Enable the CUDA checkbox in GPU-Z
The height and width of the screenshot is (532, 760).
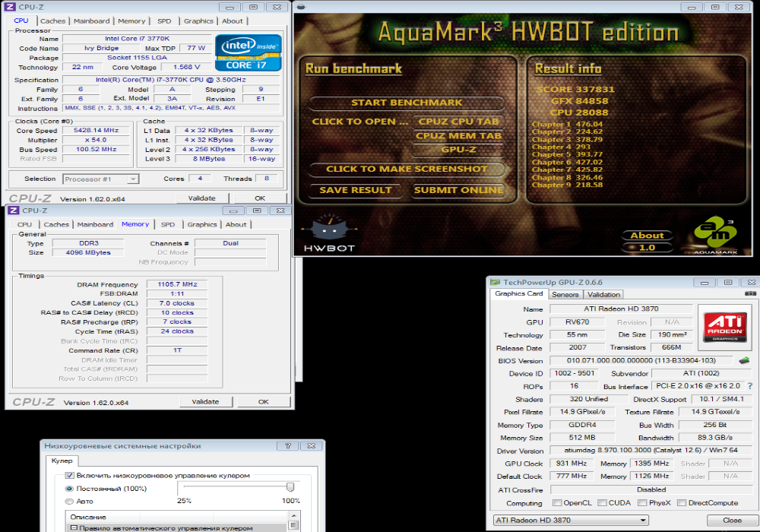[602, 503]
